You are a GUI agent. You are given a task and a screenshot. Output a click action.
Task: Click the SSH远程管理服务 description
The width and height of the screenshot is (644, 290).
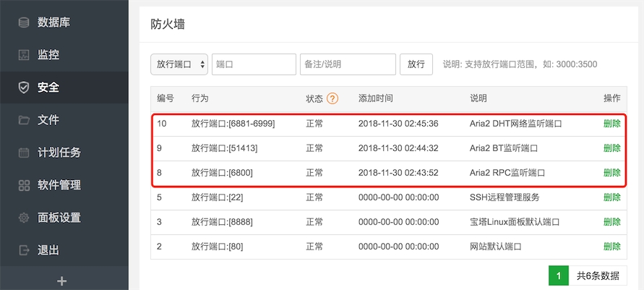tap(505, 197)
